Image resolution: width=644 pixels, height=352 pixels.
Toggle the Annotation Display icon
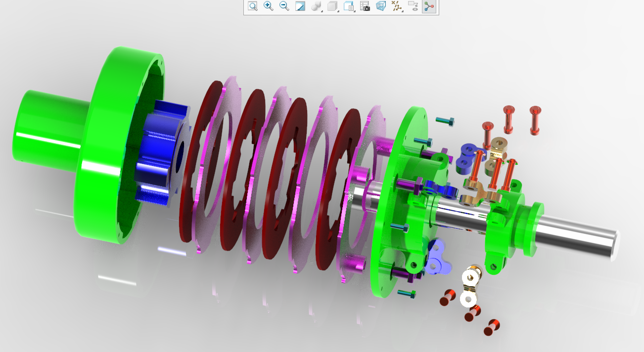pos(413,6)
